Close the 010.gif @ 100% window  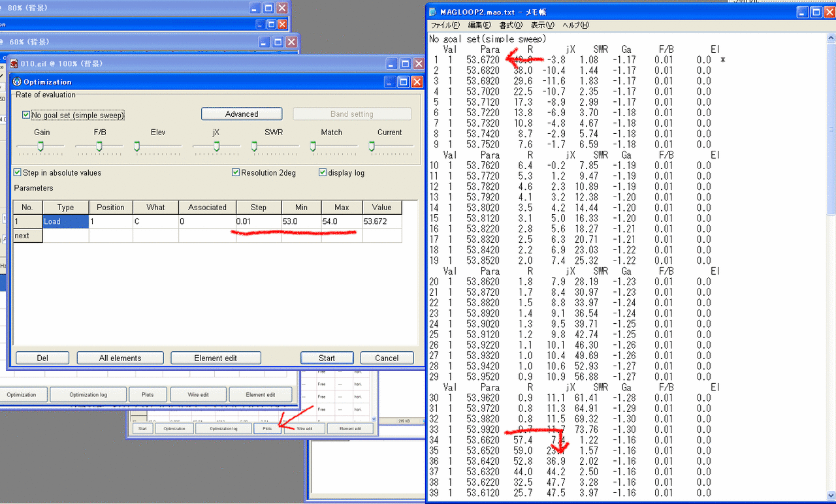coord(419,64)
